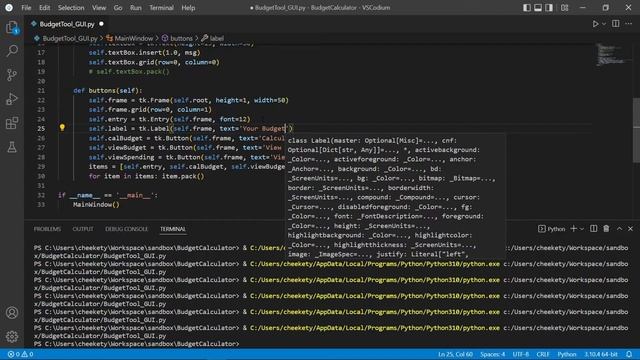This screenshot has width=640, height=360.
Task: Open the Manage gear icon
Action: pyautogui.click(x=12, y=336)
